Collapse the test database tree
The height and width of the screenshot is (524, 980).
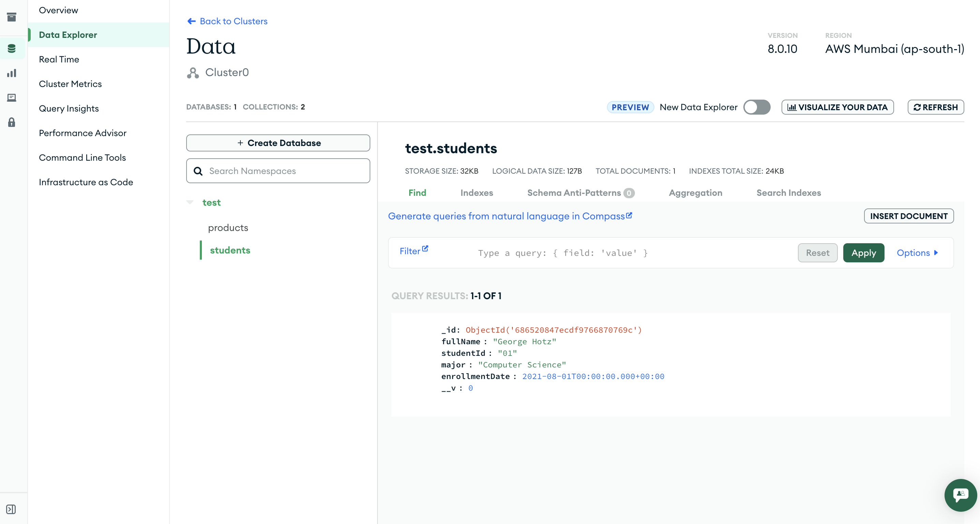click(x=190, y=202)
